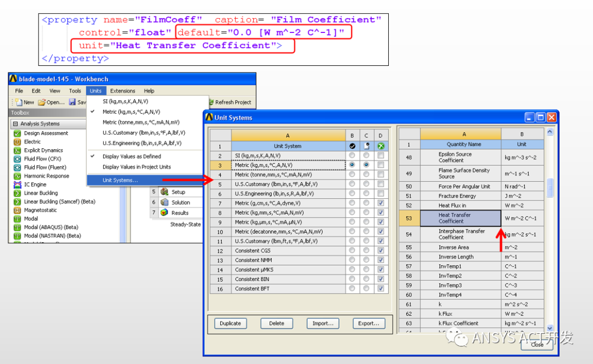
Task: Click the default unit system header icon in column C
Action: [366, 146]
